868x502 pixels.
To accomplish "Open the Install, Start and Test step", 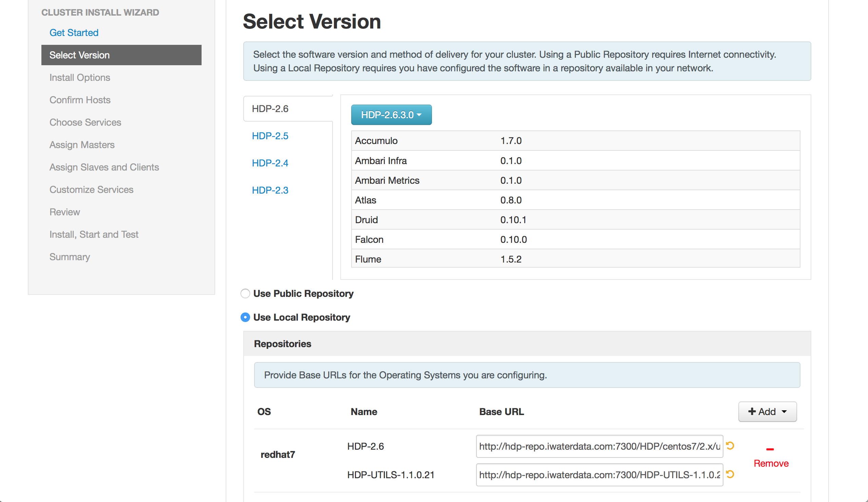I will click(x=94, y=234).
